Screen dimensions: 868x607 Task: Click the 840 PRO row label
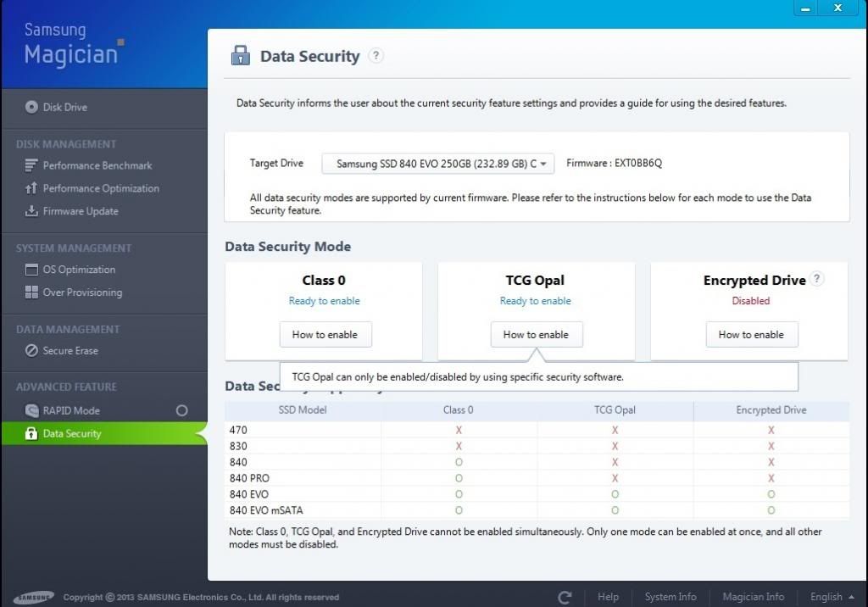click(x=249, y=478)
